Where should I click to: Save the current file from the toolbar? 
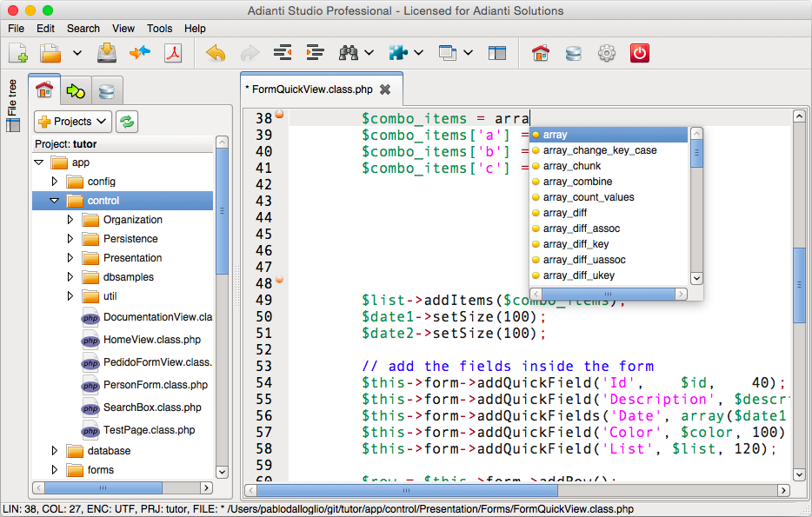(x=107, y=53)
